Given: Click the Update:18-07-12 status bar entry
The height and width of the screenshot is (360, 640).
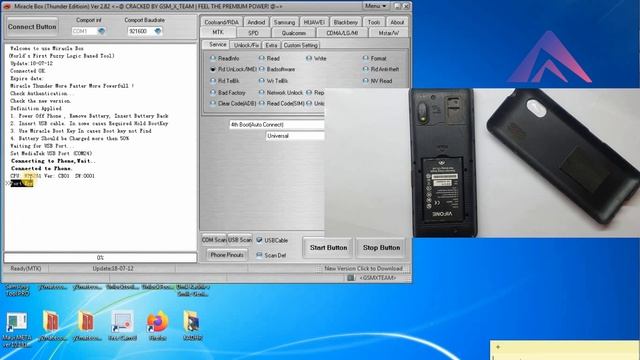Looking at the screenshot, I should coord(113,269).
